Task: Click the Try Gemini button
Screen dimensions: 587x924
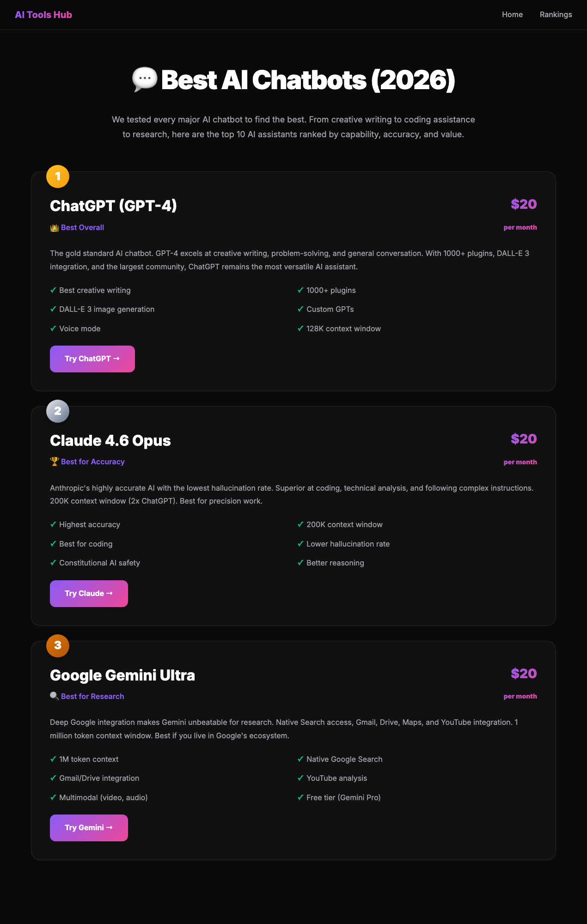Action: tap(89, 827)
